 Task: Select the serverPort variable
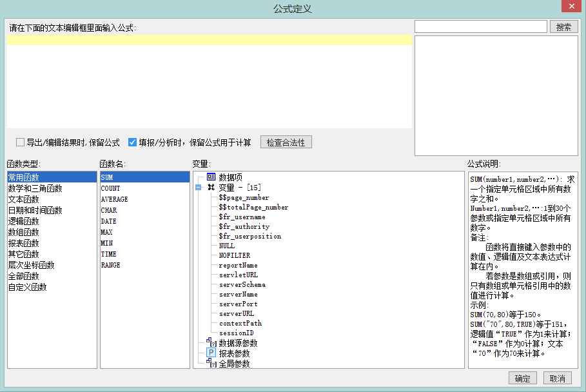coord(238,304)
